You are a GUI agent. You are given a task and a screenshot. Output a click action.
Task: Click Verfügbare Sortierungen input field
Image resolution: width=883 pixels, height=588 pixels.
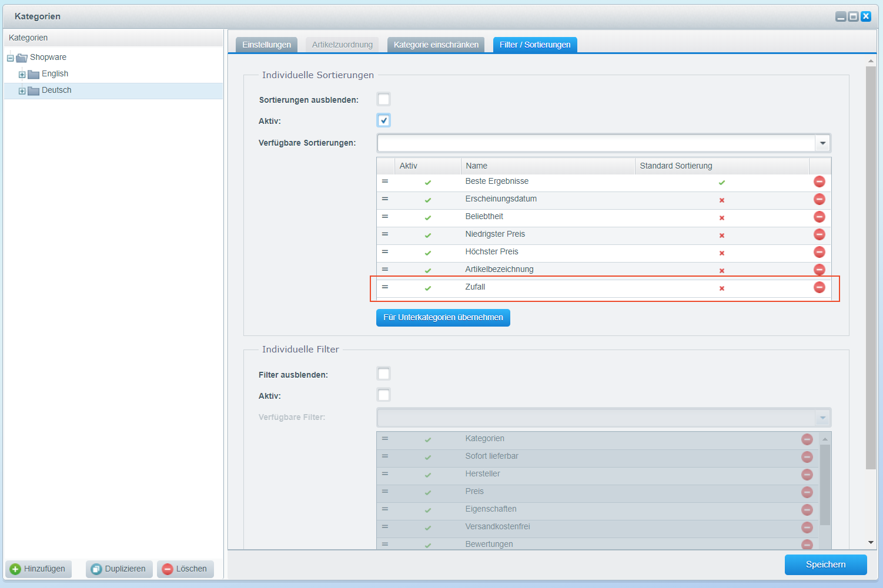pyautogui.click(x=596, y=143)
